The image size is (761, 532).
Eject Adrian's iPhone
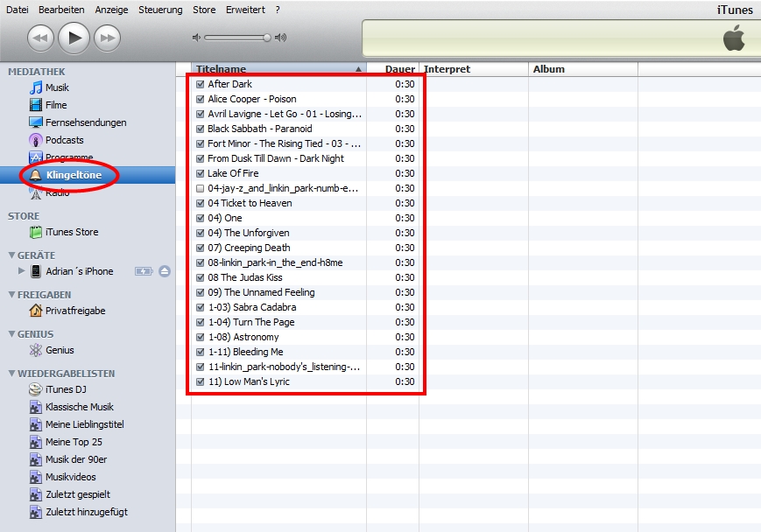click(165, 271)
